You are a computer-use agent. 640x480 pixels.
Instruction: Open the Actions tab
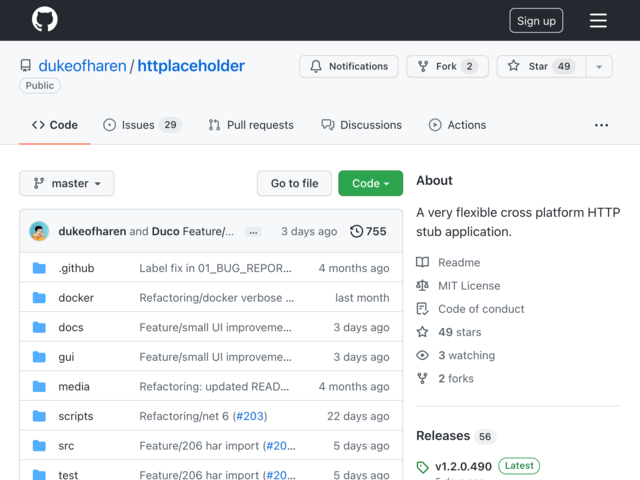tap(457, 125)
